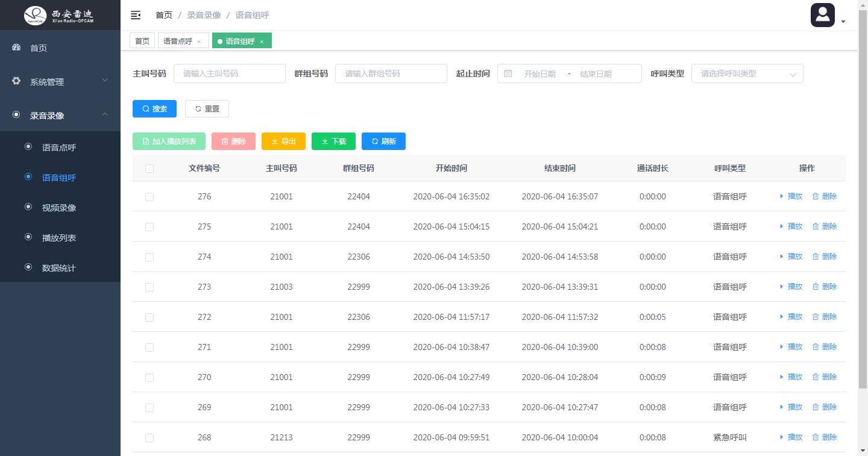Play recording 271
This screenshot has width=868, height=456.
click(x=791, y=347)
